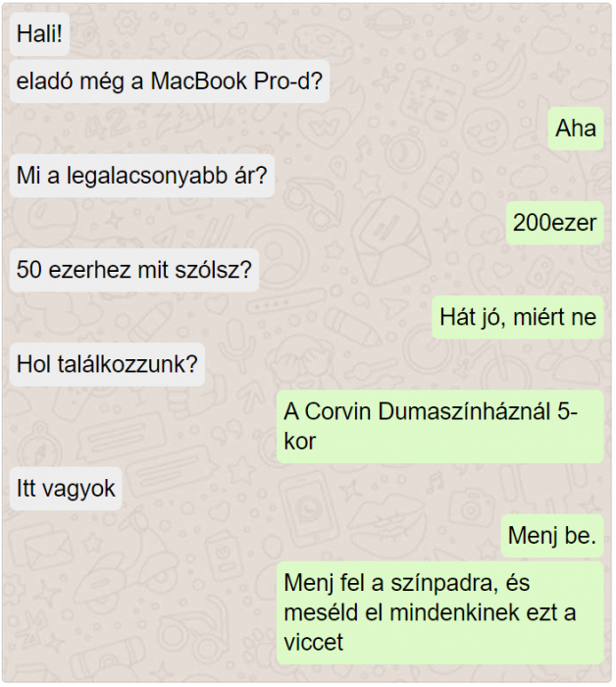
Task: Click the word "viccet" in the last message
Action: coord(314,642)
